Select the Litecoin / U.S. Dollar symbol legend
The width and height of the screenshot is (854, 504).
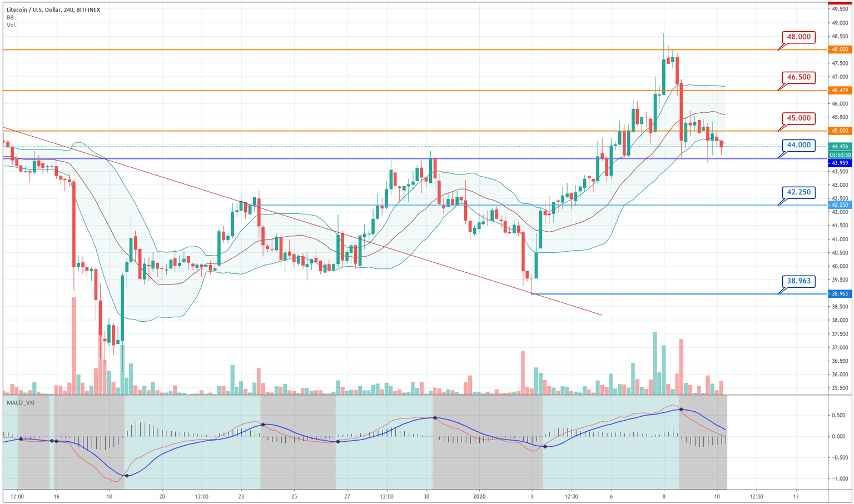49,9
